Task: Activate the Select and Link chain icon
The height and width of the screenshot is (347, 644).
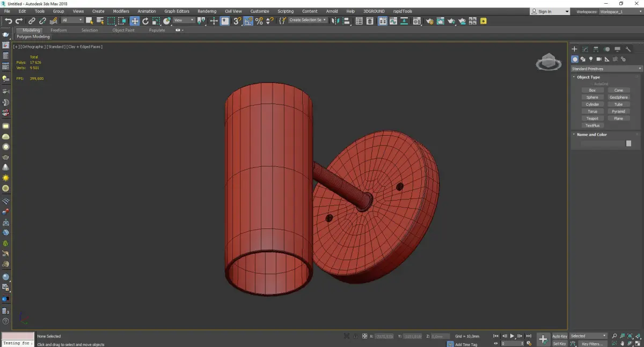Action: pos(32,21)
